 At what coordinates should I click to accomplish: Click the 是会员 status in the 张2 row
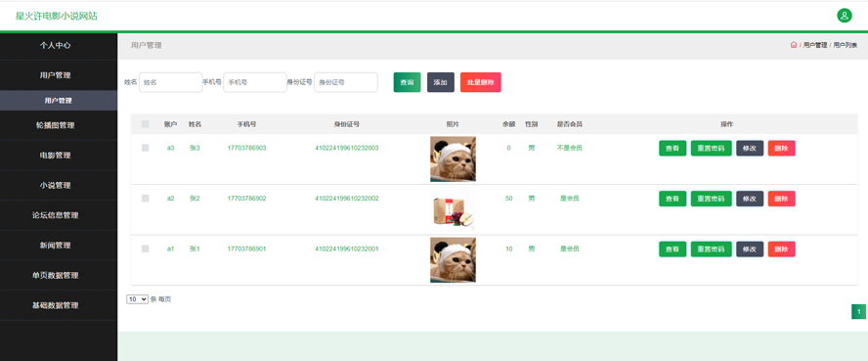pos(570,199)
